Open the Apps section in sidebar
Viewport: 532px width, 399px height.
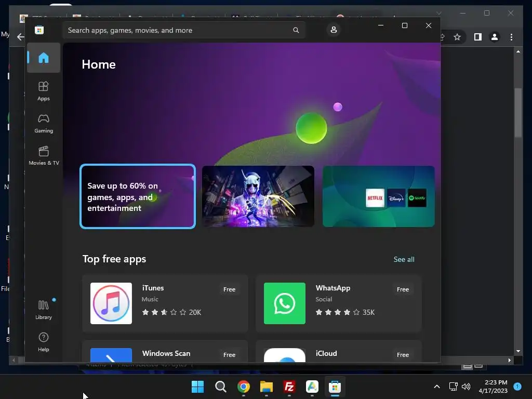tap(44, 91)
